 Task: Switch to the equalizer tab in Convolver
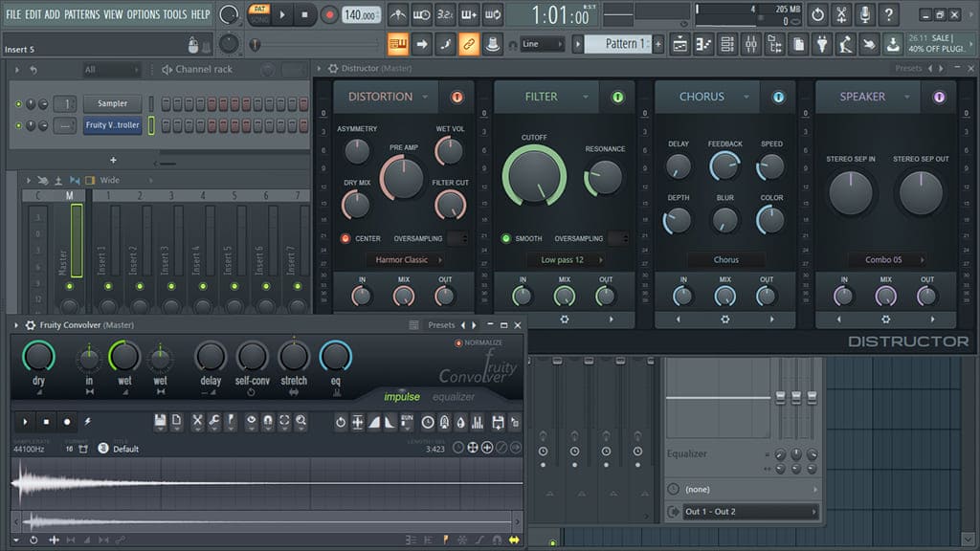[453, 397]
